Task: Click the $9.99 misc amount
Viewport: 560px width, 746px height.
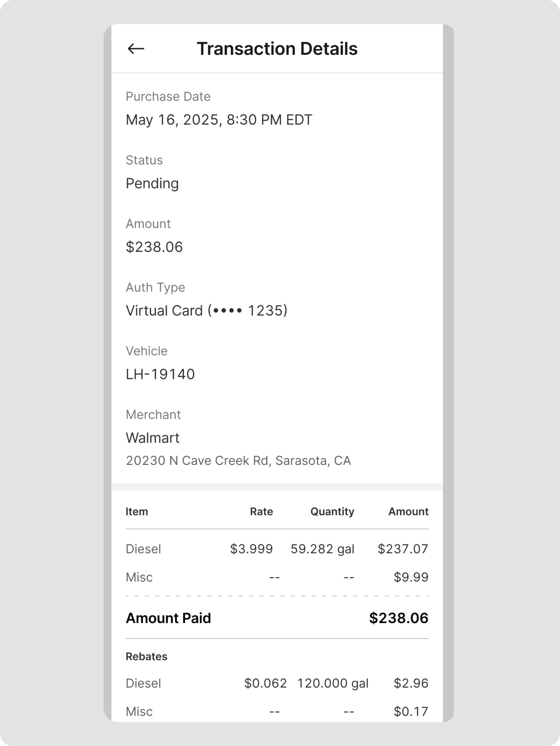Action: [411, 577]
